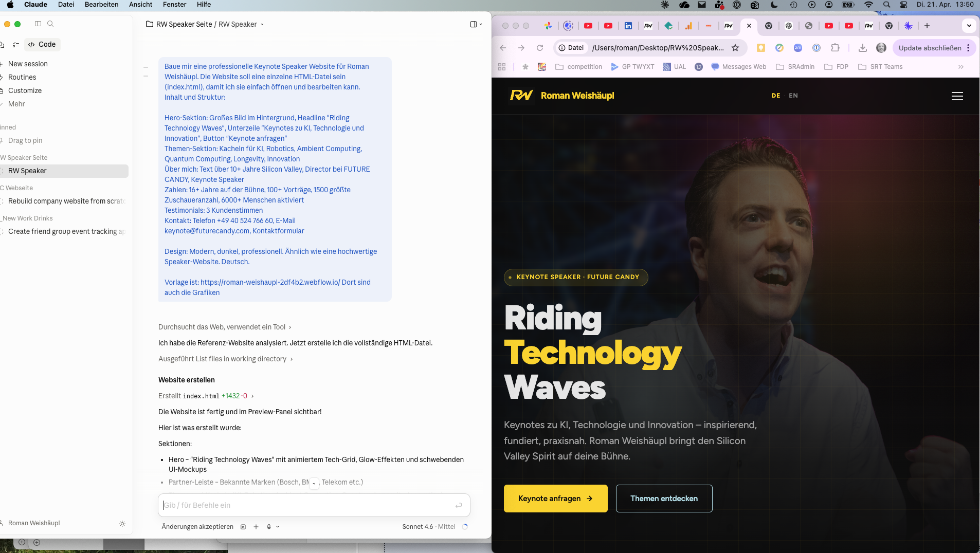980x553 pixels.
Task: Open the website's hamburger navigation menu
Action: (957, 96)
